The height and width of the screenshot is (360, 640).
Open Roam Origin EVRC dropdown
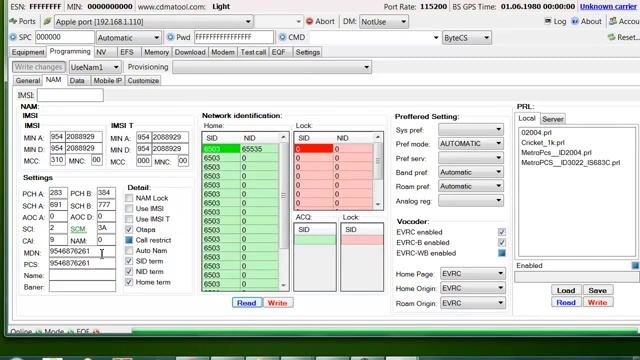tap(473, 303)
